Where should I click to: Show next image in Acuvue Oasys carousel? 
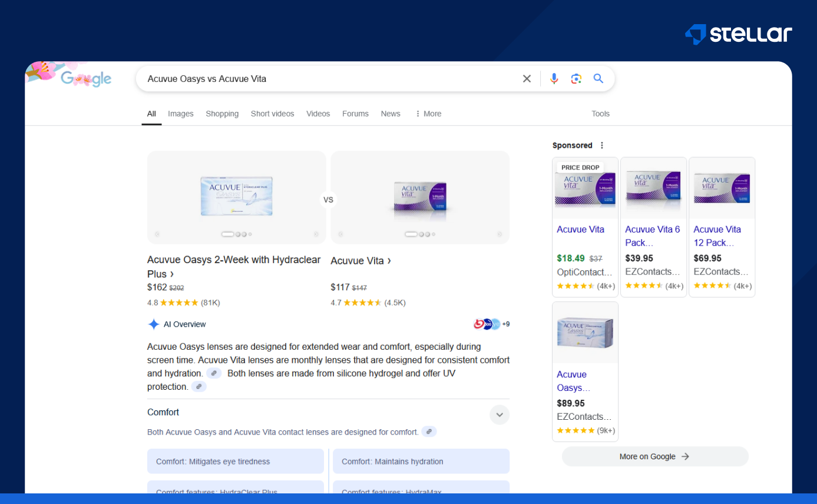316,234
